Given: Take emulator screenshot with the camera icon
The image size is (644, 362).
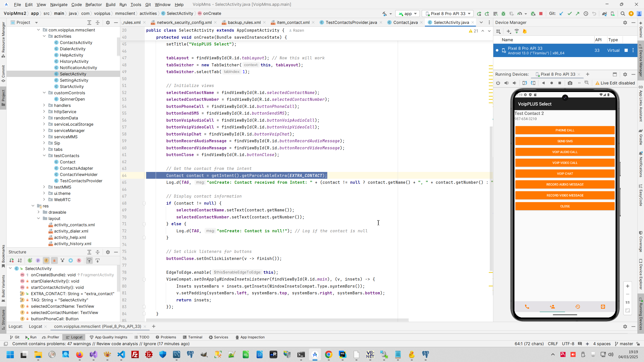Looking at the screenshot, I should [570, 83].
